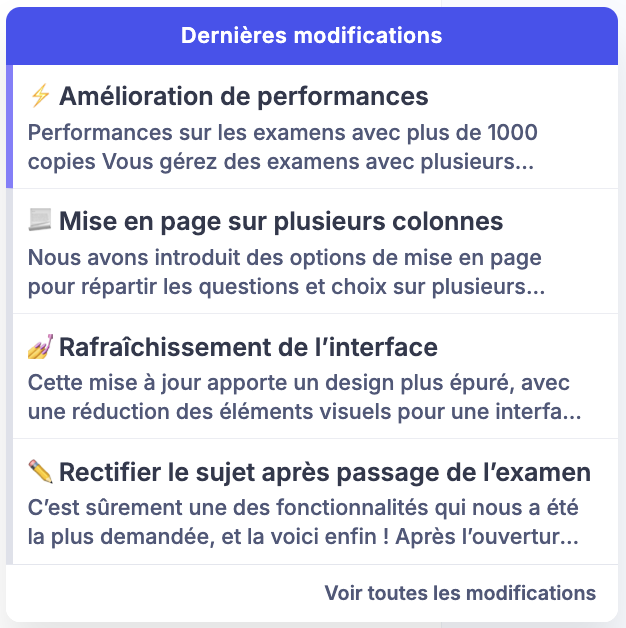
Task: Click the nail polish interface refresh icon
Action: pos(40,348)
